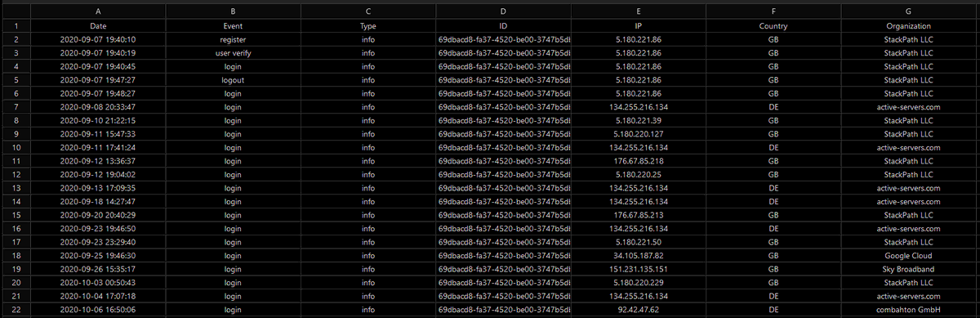Select row 13 header number
The height and width of the screenshot is (318, 980).
(16, 188)
